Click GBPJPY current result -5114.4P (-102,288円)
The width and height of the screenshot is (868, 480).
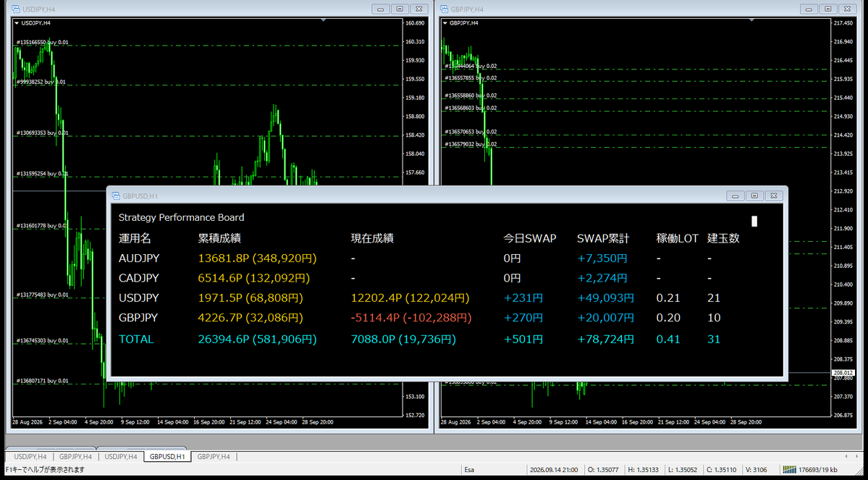(x=412, y=318)
